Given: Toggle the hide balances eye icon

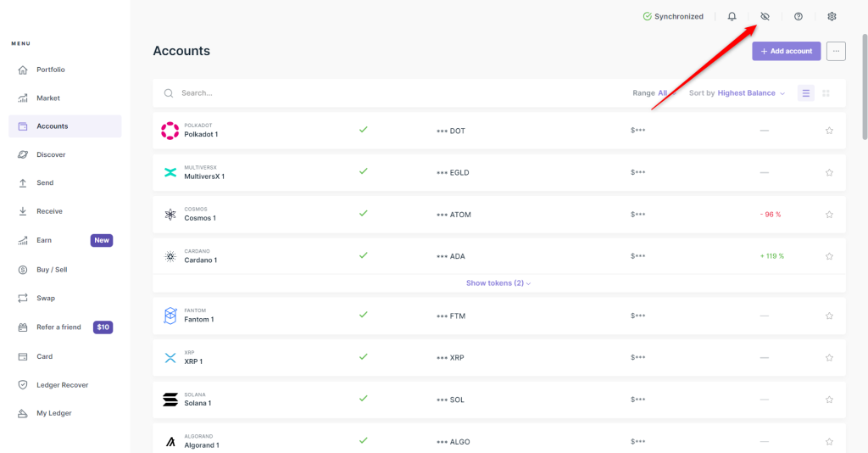Looking at the screenshot, I should click(765, 17).
